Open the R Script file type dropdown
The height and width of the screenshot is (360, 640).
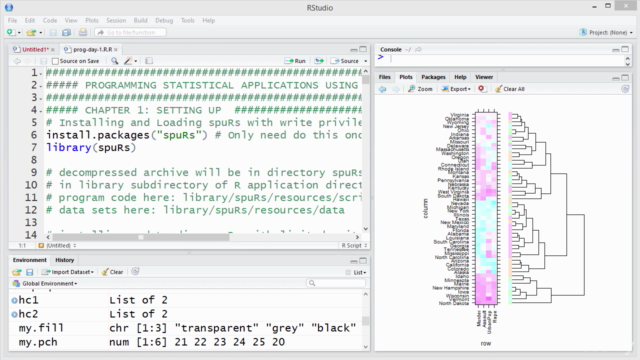[x=354, y=245]
